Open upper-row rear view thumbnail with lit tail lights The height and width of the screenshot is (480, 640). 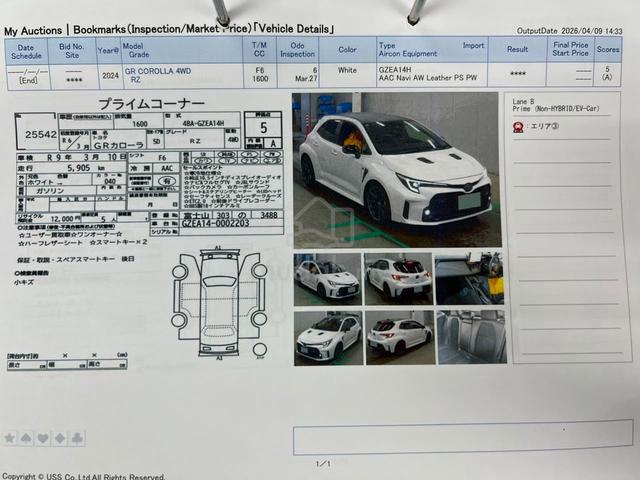pyautogui.click(x=398, y=278)
